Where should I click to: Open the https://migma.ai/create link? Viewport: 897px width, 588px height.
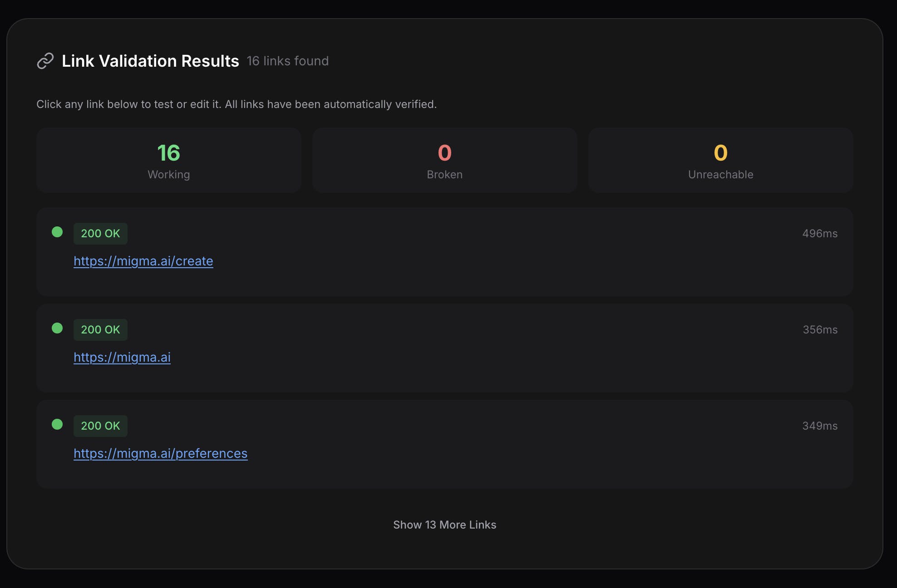(143, 261)
